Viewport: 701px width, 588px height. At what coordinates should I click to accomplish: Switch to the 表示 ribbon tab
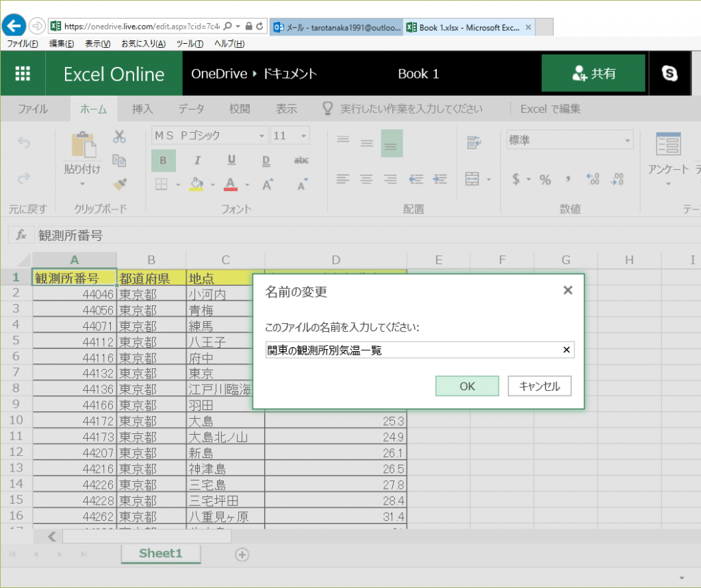coord(286,109)
